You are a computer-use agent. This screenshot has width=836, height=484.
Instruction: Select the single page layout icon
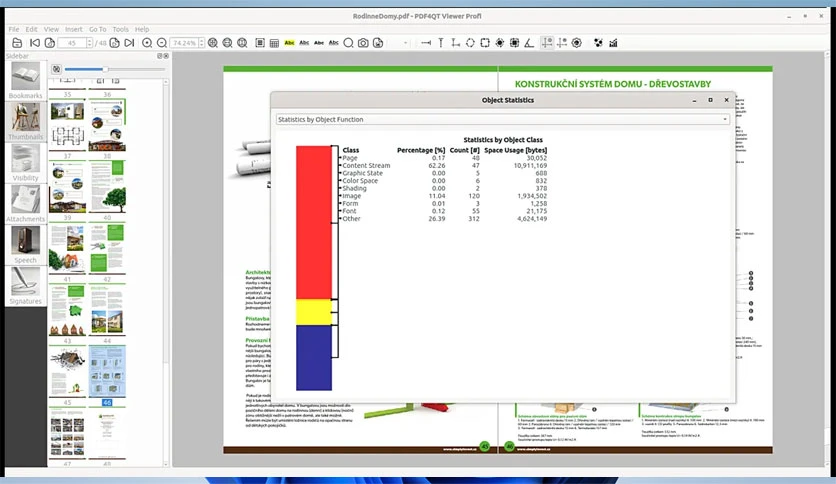tap(260, 43)
